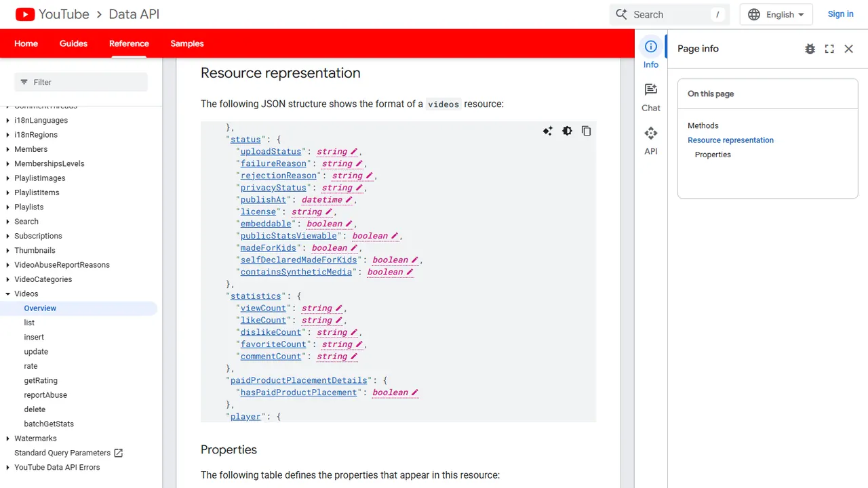Edit the commentCount string pencil icon
This screenshot has height=488, width=868.
click(x=354, y=357)
